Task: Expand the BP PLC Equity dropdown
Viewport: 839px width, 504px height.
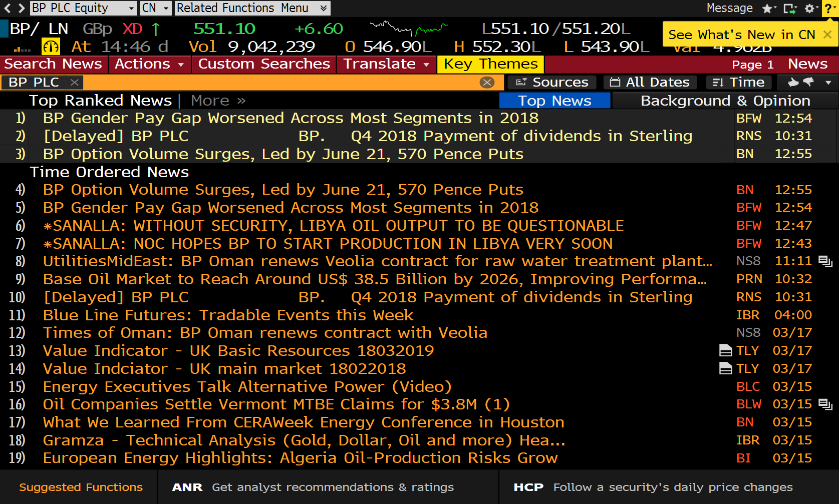Action: pos(131,9)
